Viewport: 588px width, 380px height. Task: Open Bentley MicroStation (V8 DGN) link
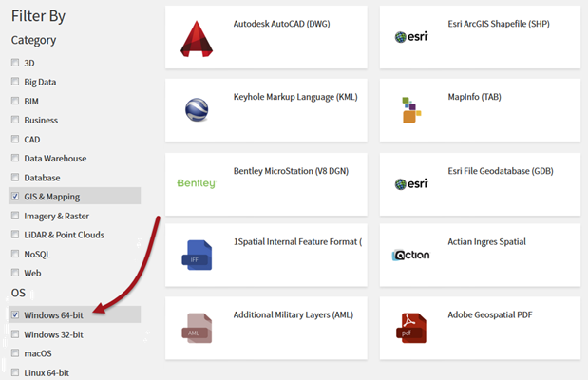pos(291,171)
